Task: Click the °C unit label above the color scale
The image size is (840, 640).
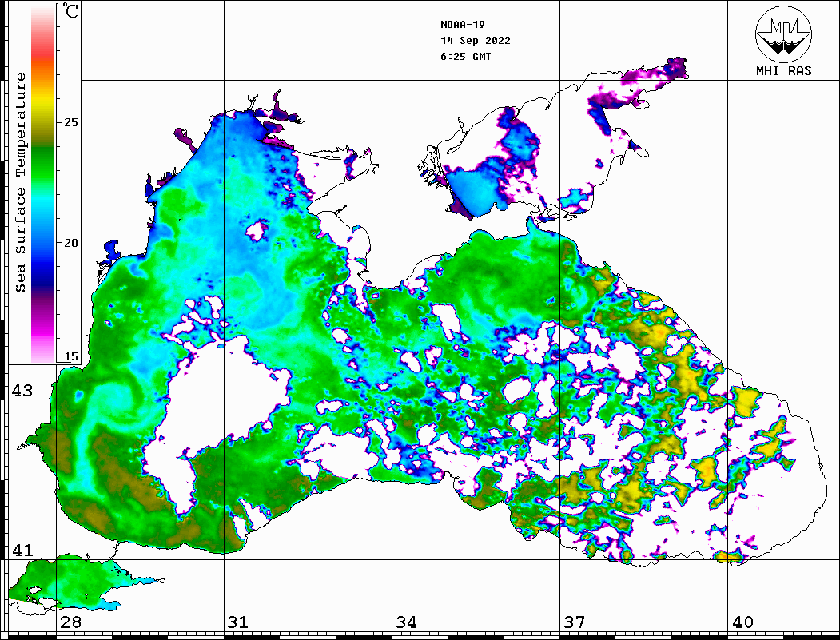Action: tap(71, 12)
